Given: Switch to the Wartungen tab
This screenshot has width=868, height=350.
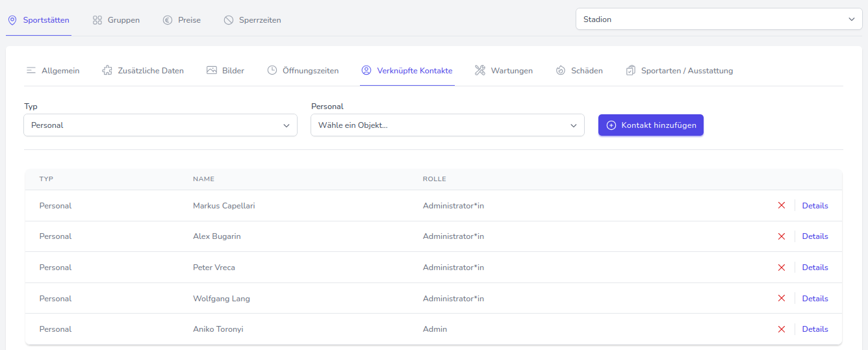Looking at the screenshot, I should coord(504,71).
